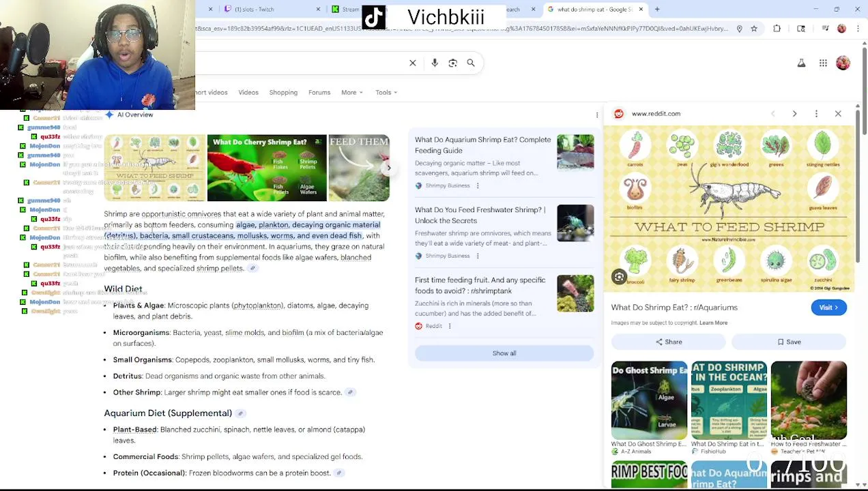Click the reddit favicon in preview panel
Viewport: 868px width, 491px height.
[619, 114]
